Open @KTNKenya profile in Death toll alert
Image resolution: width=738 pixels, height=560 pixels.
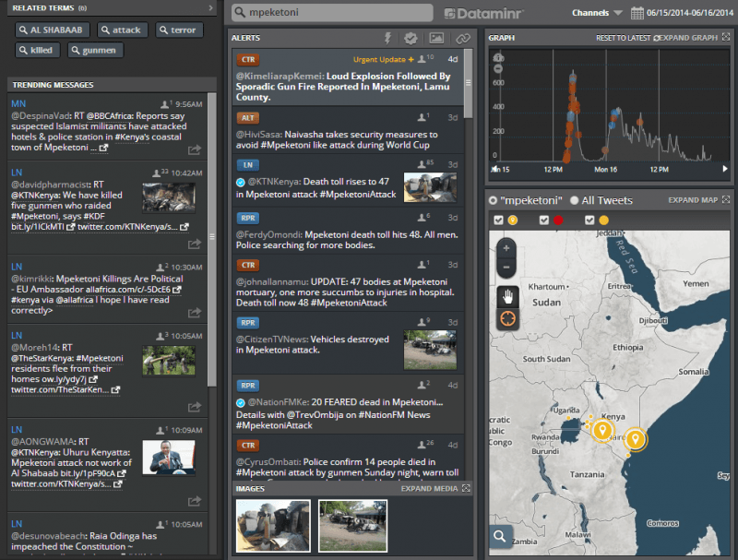273,182
